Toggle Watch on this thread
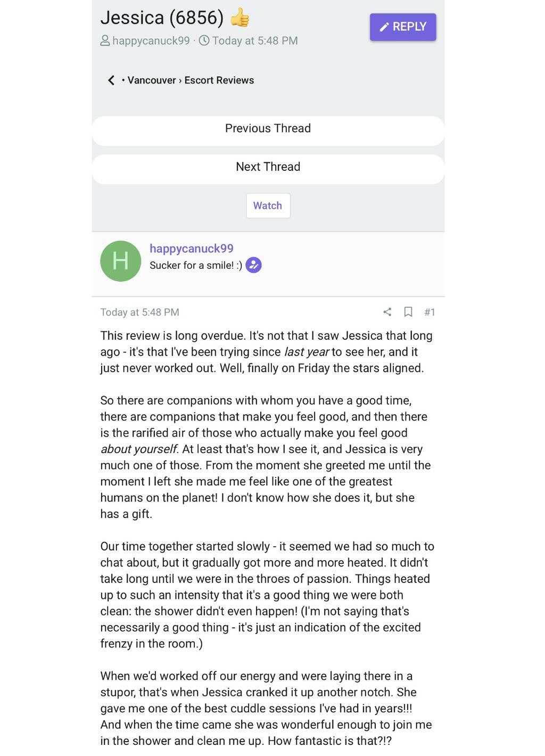Screen dimensions: 545x756 268,206
